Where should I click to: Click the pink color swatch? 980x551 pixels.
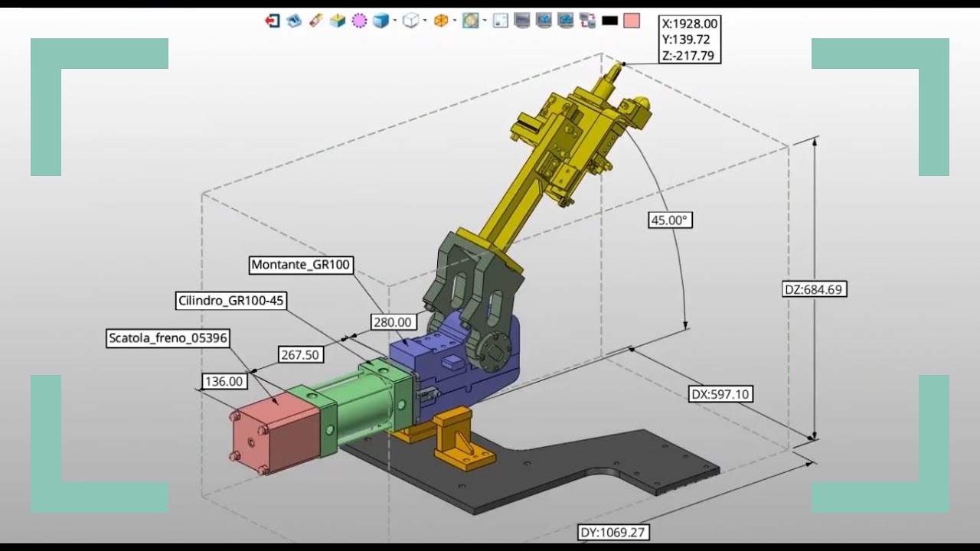pos(631,21)
